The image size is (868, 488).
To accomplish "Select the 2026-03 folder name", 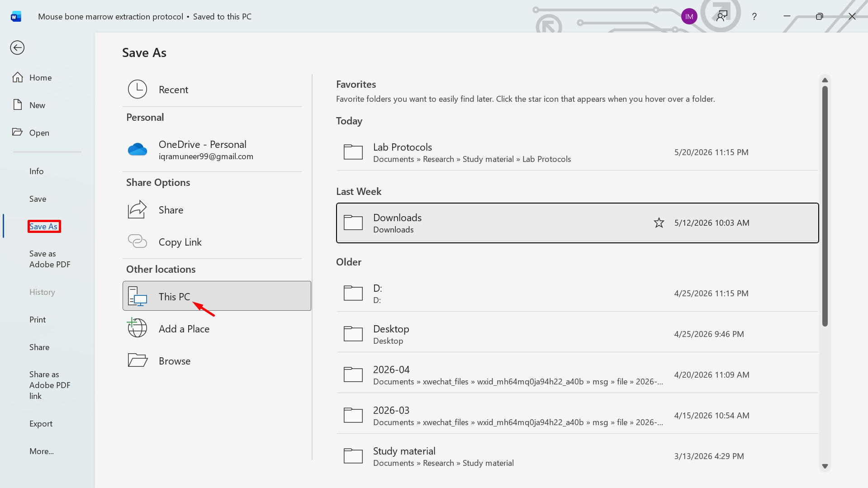I will tap(391, 410).
